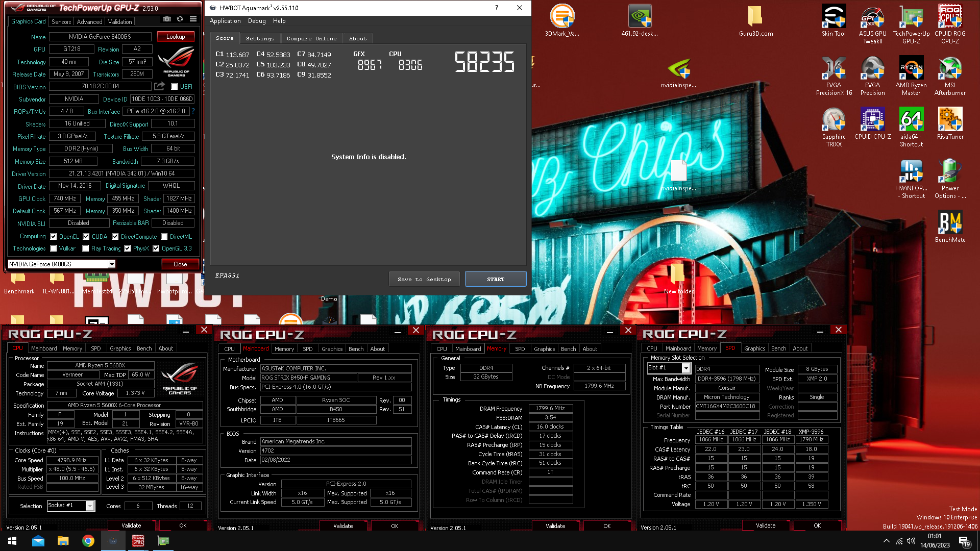The image size is (980, 551).
Task: Open BenchMate desktop icon
Action: tap(950, 226)
